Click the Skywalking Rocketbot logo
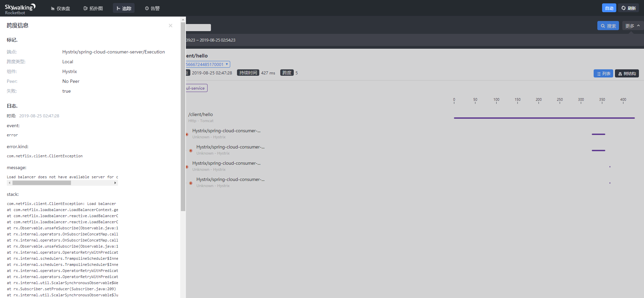 pos(20,9)
